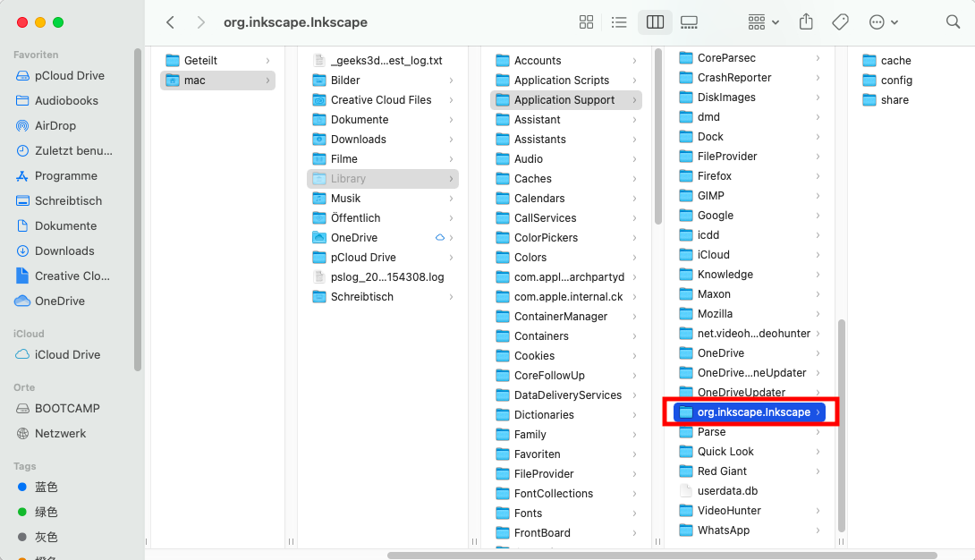Select the VideoHunter folder
The image size is (975, 560).
coord(750,511)
